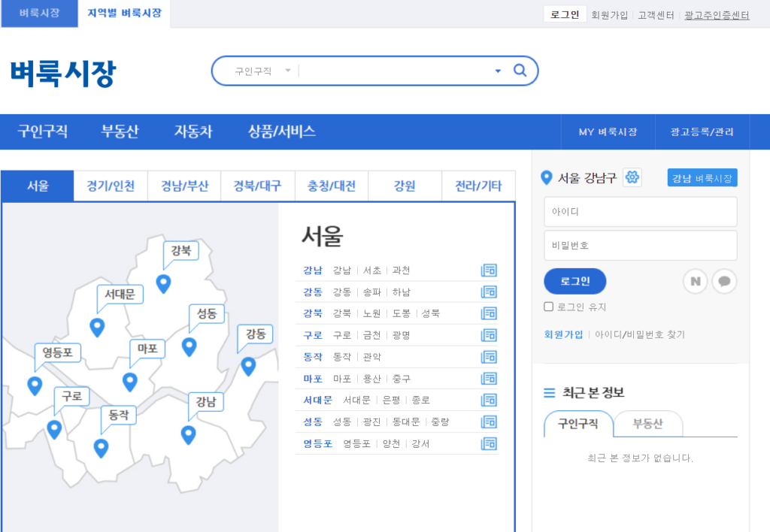Open the region settings gear icon
The image size is (770, 532).
pyautogui.click(x=632, y=177)
